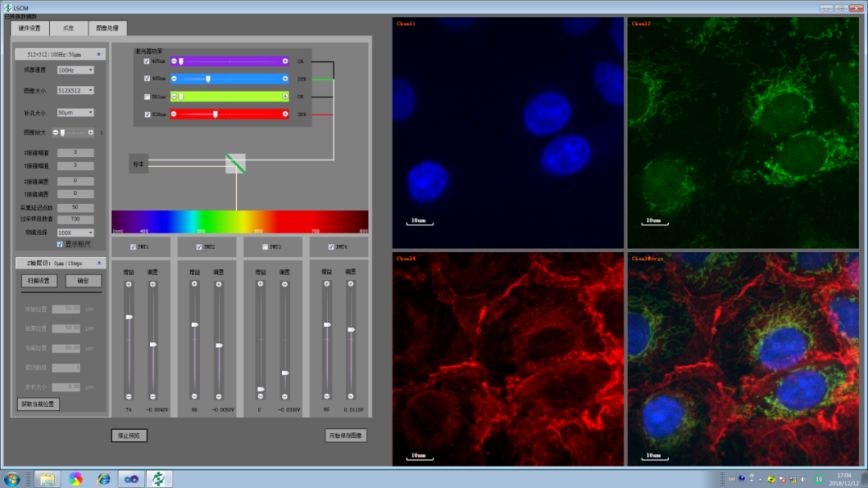
Task: Click plus icon on 405nm laser power
Action: 285,61
